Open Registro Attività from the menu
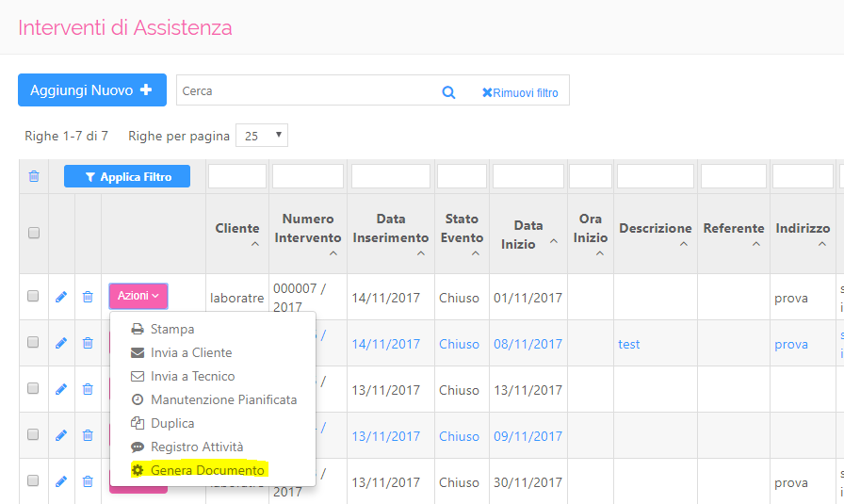Image resolution: width=844 pixels, height=504 pixels. [187, 447]
